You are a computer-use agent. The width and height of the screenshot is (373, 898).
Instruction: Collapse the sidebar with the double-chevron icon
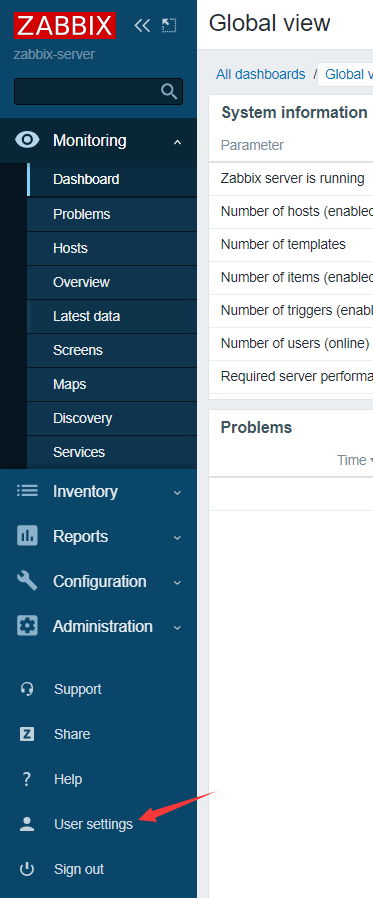pos(142,25)
